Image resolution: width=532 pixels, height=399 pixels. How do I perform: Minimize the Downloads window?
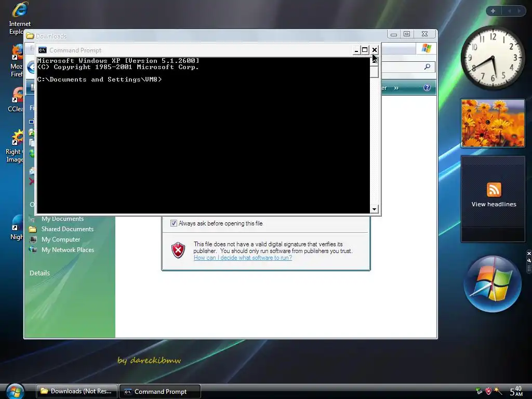point(394,34)
